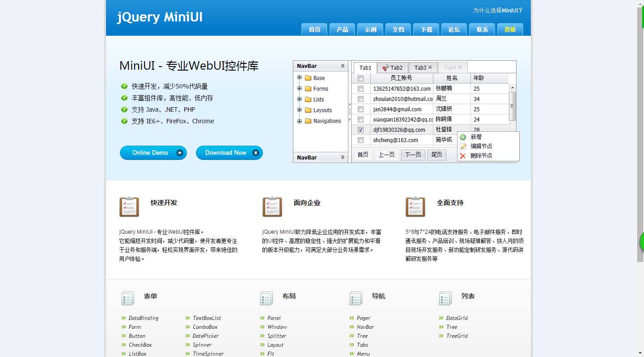Collapse the top NavBar panel chevron

(x=343, y=66)
